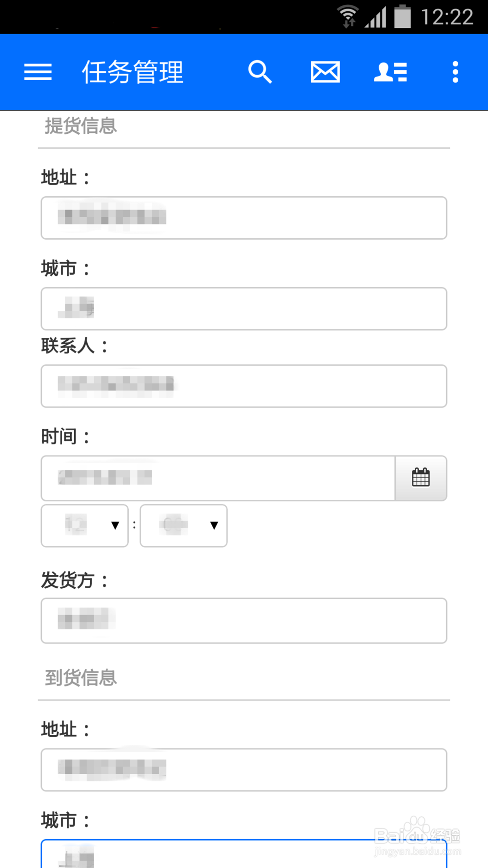
Task: Tap the battery status icon
Action: (403, 16)
